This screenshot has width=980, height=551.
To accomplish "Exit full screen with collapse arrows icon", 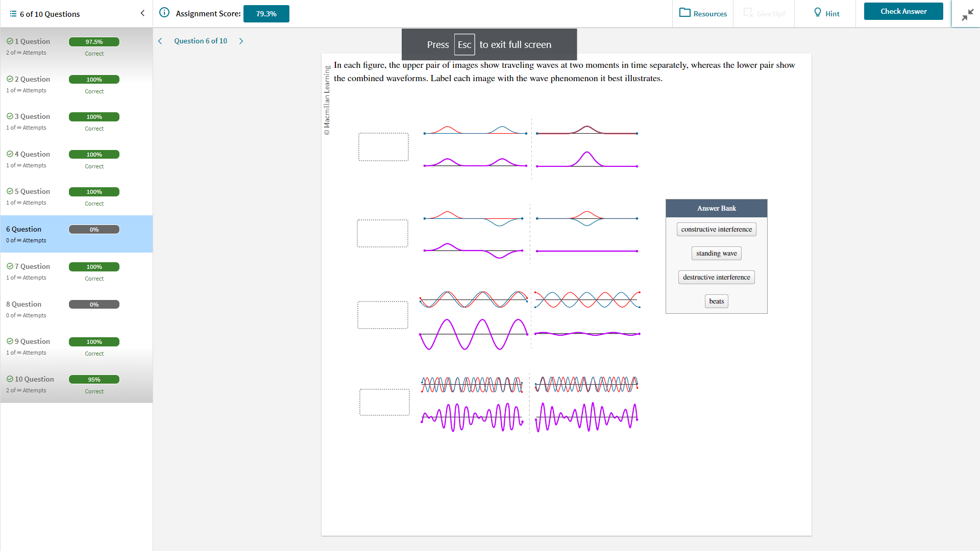I will click(967, 14).
